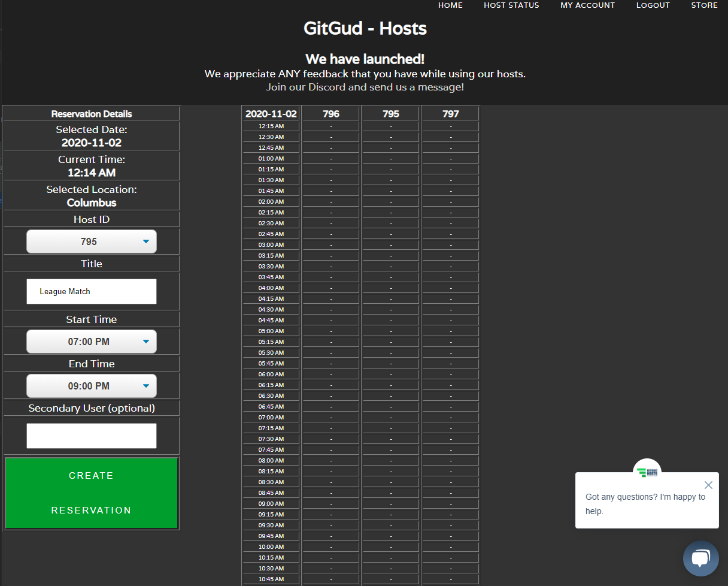Click the GitGud Hosts chat avatar logo
The height and width of the screenshot is (586, 728).
click(647, 472)
